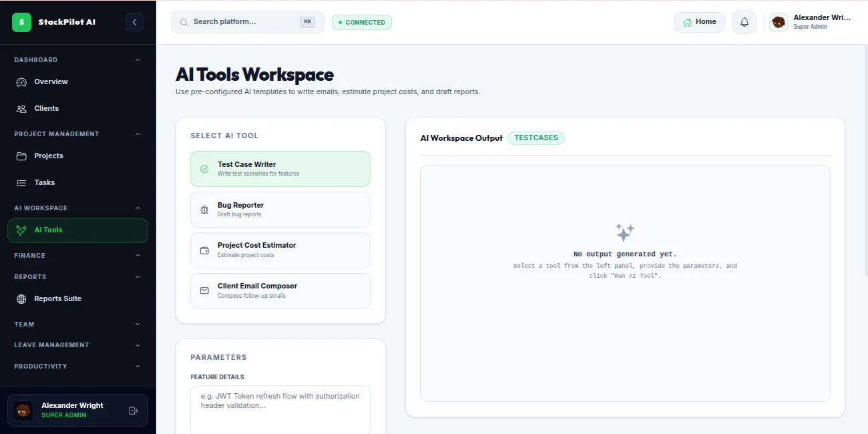This screenshot has height=434, width=868.
Task: Click the top-right profile avatar
Action: click(779, 23)
